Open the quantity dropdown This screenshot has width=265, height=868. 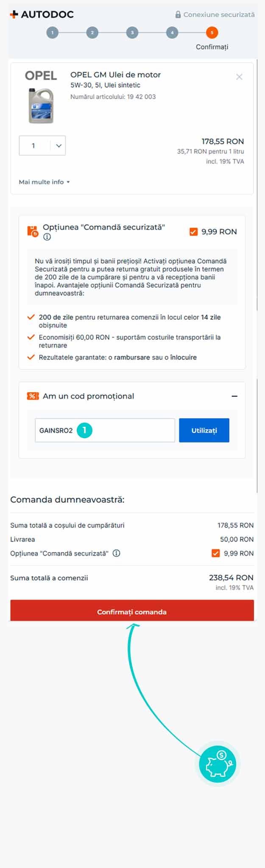pyautogui.click(x=42, y=146)
